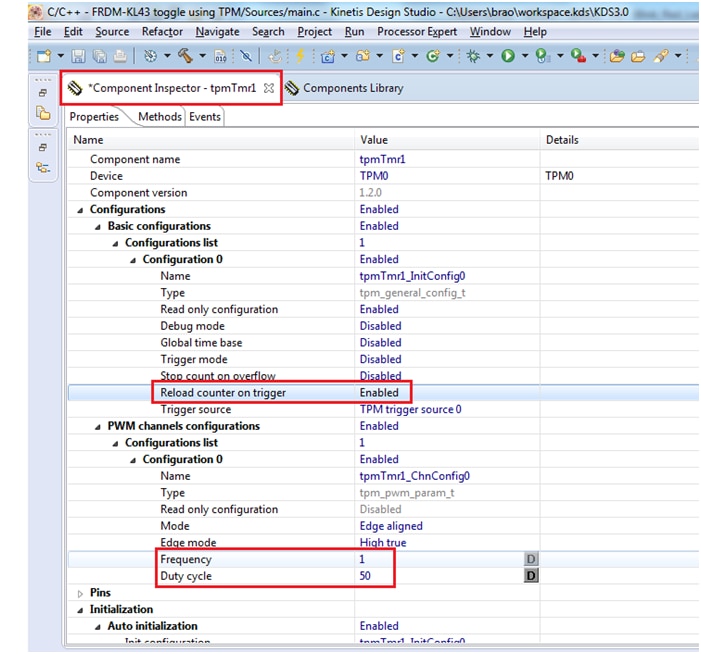
Task: Click the 010 binary file toolbar icon
Action: tap(220, 56)
